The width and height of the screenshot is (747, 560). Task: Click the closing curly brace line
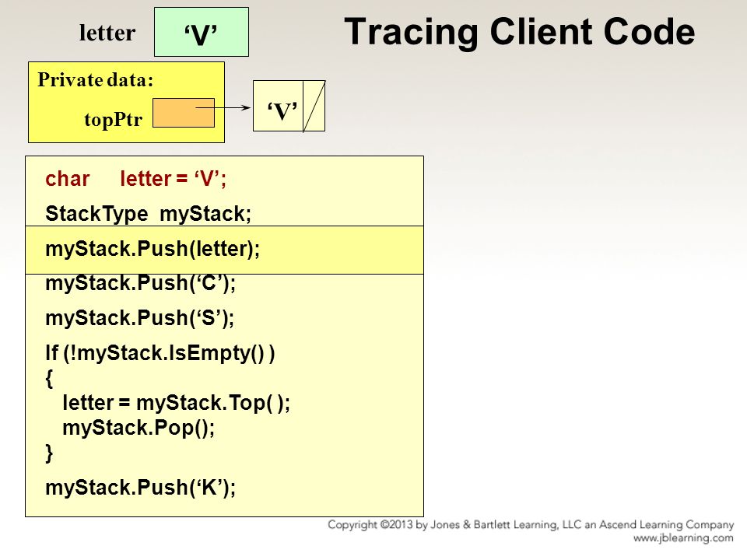click(x=49, y=453)
